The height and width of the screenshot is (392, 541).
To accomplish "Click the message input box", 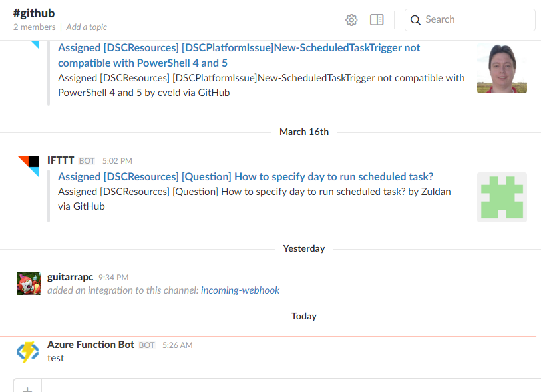I will click(x=291, y=386).
